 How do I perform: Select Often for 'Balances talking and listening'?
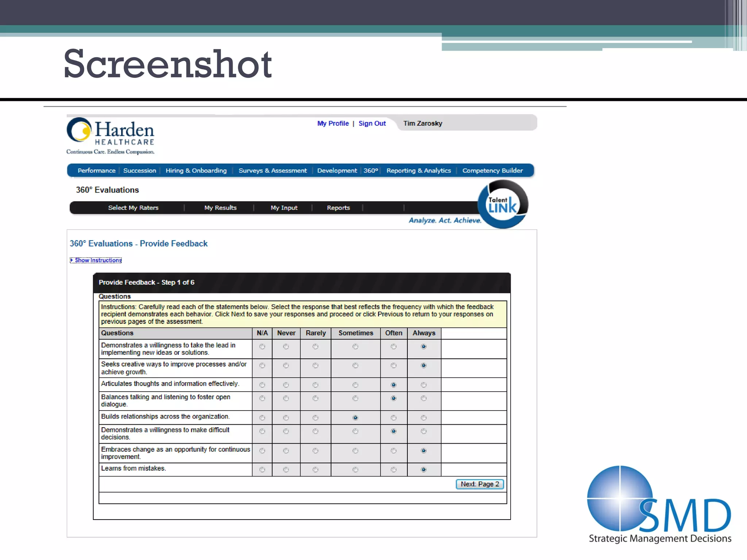[394, 398]
